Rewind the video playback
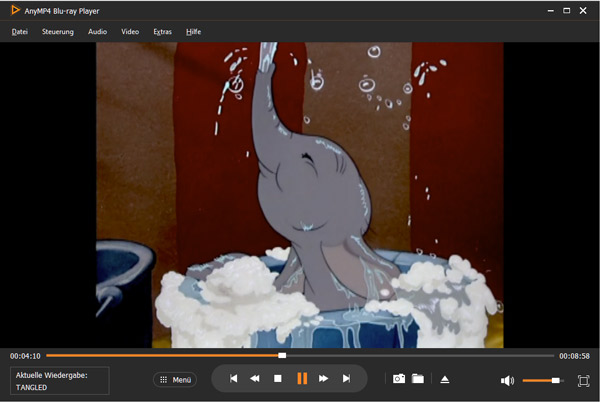The width and height of the screenshot is (600, 402). pos(255,379)
